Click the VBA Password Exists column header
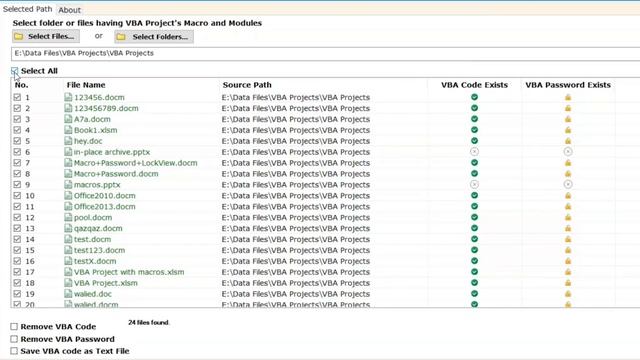Viewport: 640px width, 360px height. [x=568, y=85]
